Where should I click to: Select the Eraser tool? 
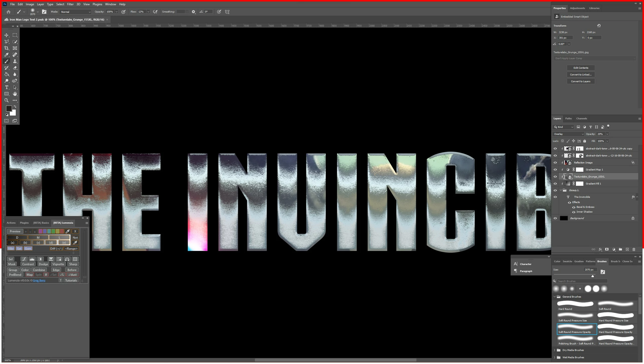click(15, 68)
